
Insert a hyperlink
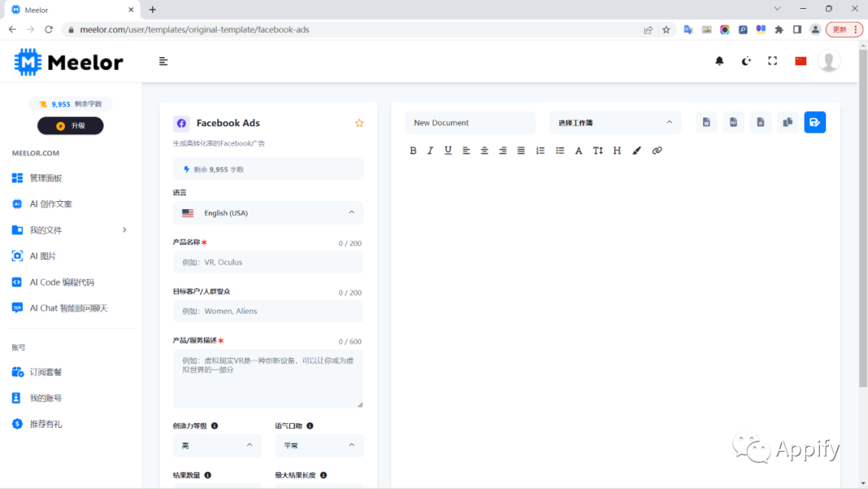657,150
